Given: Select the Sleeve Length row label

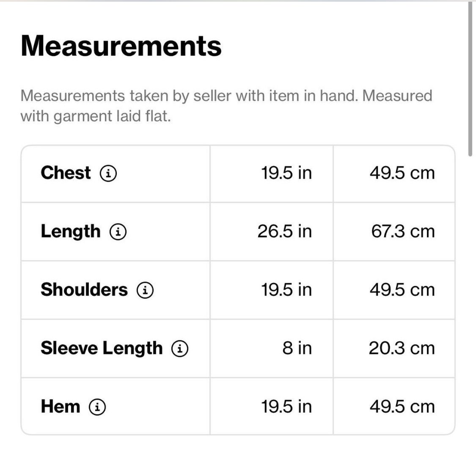Looking at the screenshot, I should tap(102, 348).
